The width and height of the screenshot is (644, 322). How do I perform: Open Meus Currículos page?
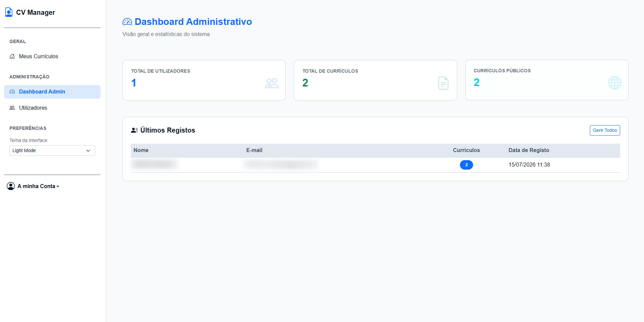(52, 57)
